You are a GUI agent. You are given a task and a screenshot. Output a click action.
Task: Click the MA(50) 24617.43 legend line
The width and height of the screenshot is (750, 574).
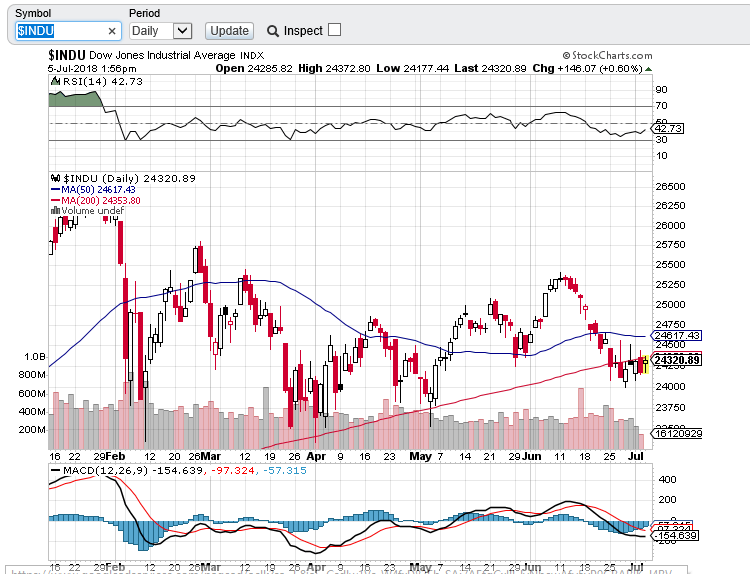[x=93, y=189]
